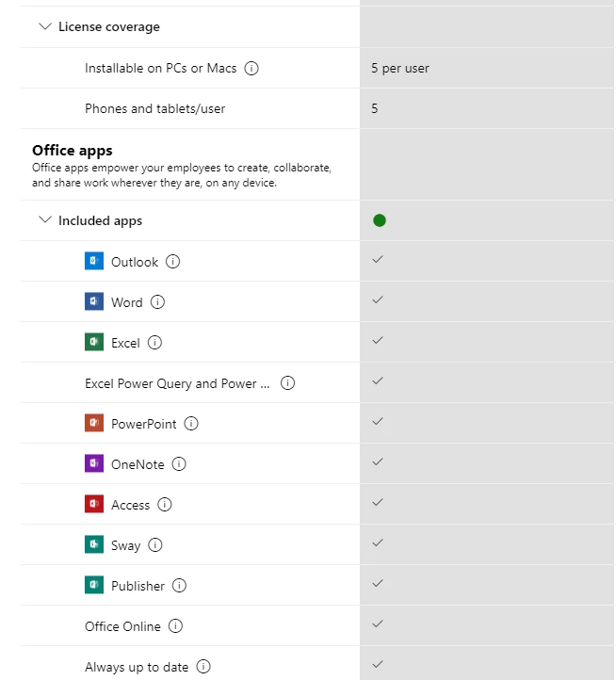The height and width of the screenshot is (680, 616).
Task: Select the Office Online label
Action: [x=122, y=626]
